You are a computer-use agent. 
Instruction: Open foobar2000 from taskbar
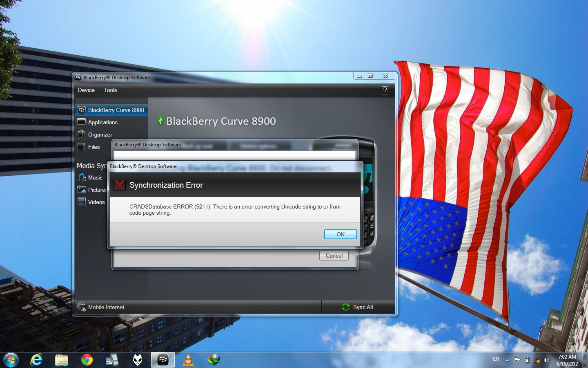tap(138, 360)
